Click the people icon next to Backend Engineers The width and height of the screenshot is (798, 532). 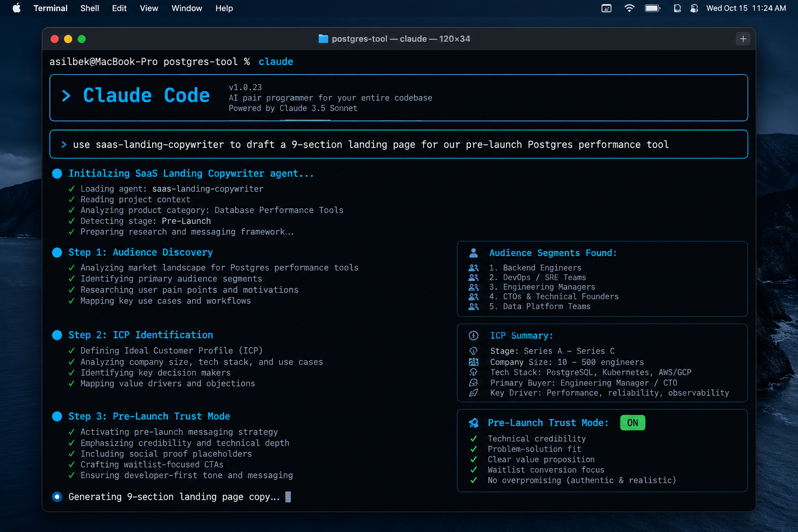click(473, 268)
